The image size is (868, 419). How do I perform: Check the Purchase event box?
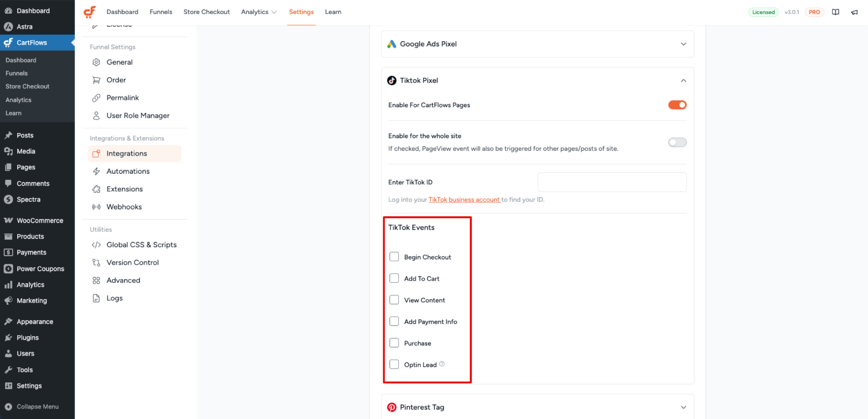coord(394,343)
